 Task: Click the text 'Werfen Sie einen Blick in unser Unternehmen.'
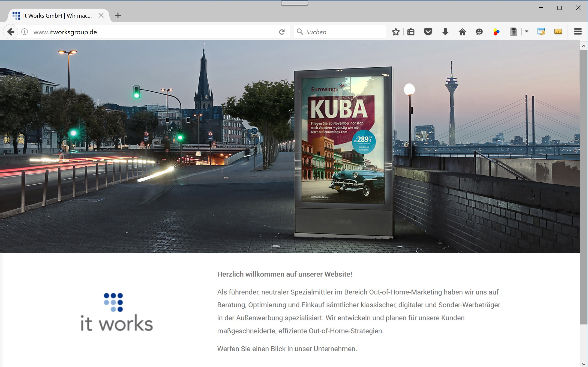tap(287, 349)
